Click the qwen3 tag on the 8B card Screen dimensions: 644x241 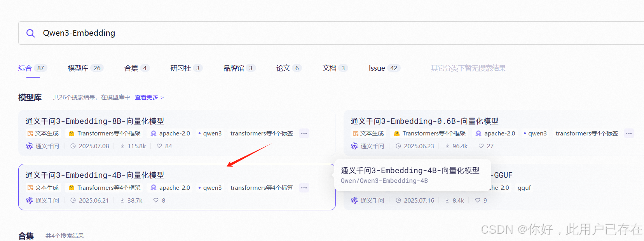210,134
